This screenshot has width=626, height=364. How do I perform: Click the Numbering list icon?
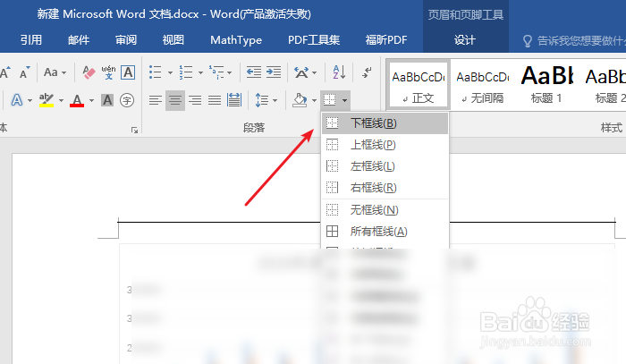click(186, 72)
